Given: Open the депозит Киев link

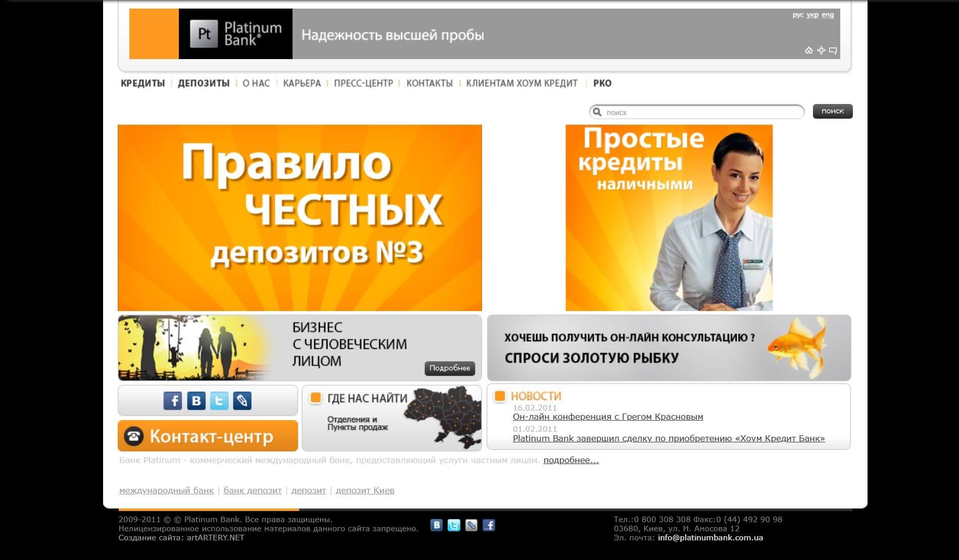Looking at the screenshot, I should coord(365,490).
